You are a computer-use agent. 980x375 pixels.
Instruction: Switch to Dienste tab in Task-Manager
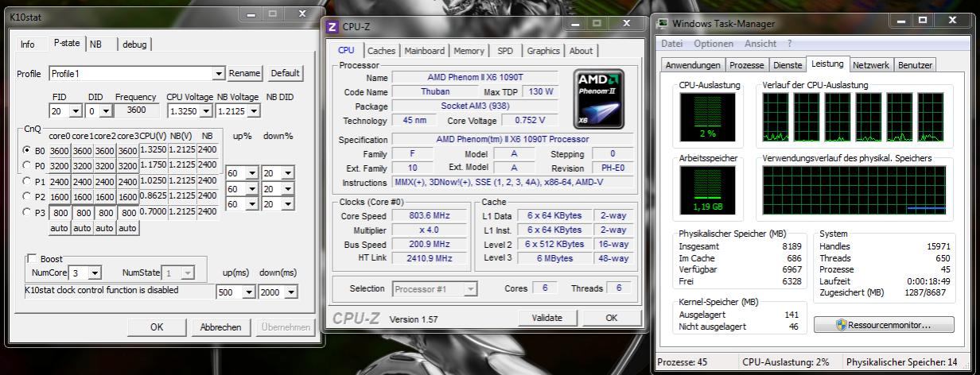coord(787,65)
